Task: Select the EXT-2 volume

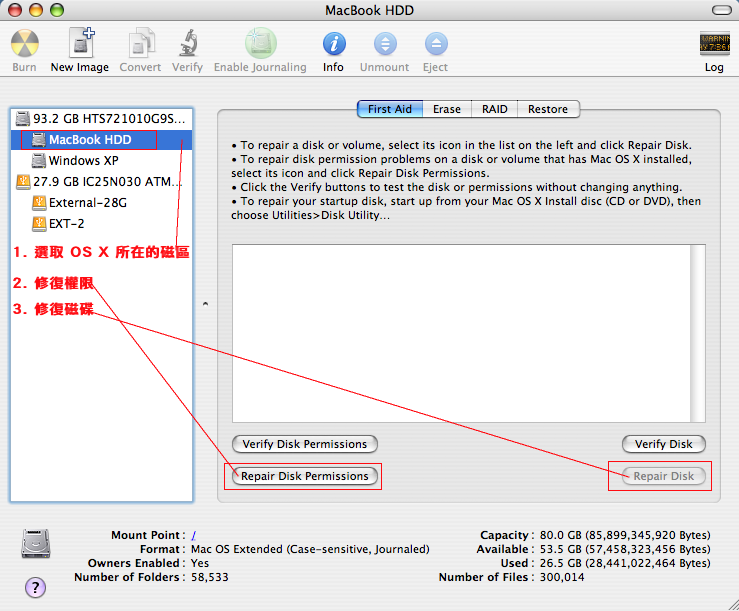Action: pyautogui.click(x=101, y=223)
